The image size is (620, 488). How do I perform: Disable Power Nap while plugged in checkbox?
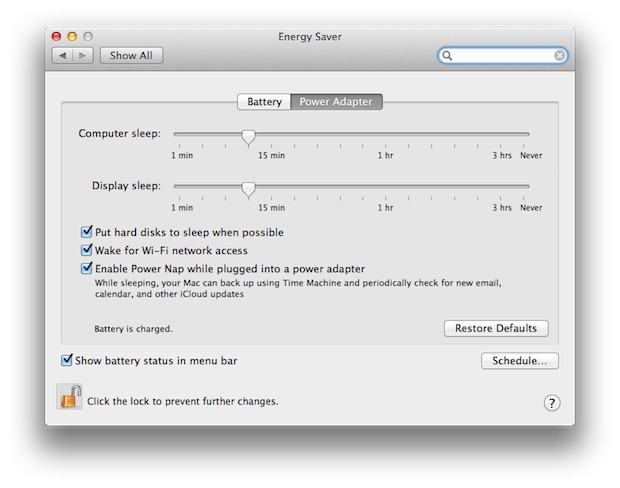click(x=86, y=268)
